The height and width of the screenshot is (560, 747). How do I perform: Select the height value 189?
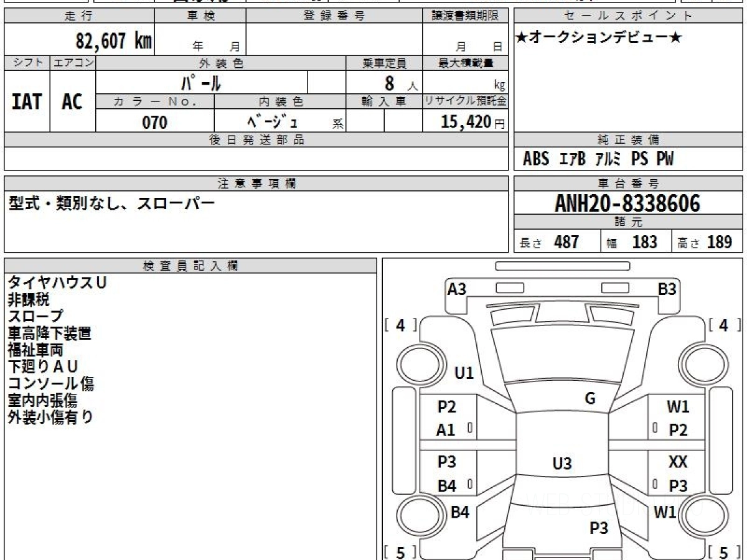[x=719, y=242]
